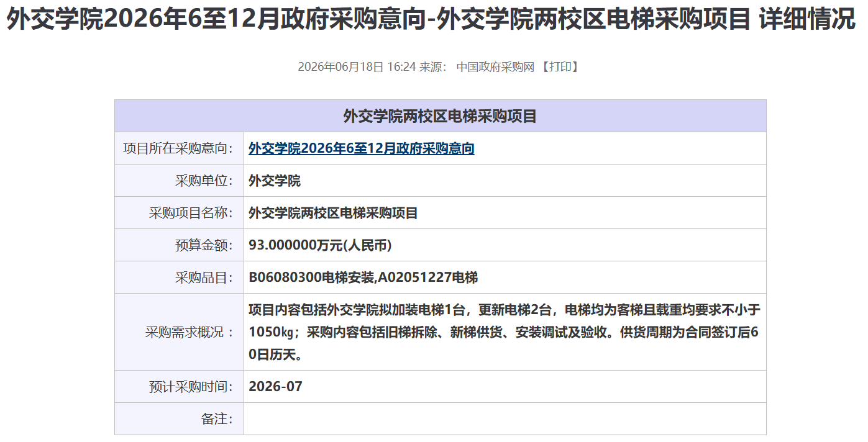The image size is (868, 442).
Task: Click the source name 中国政府采购网
Action: click(x=495, y=67)
